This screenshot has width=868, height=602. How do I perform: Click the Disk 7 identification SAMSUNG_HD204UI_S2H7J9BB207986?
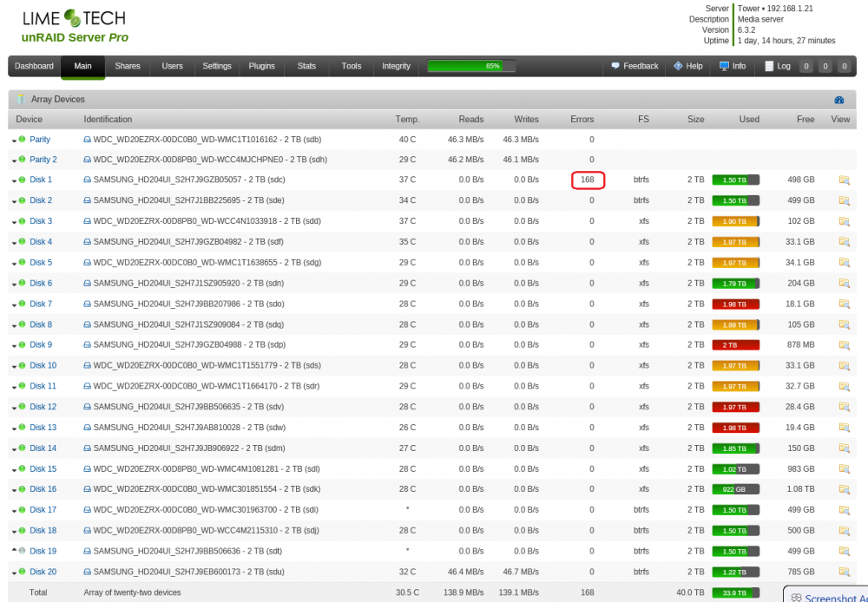pos(168,304)
